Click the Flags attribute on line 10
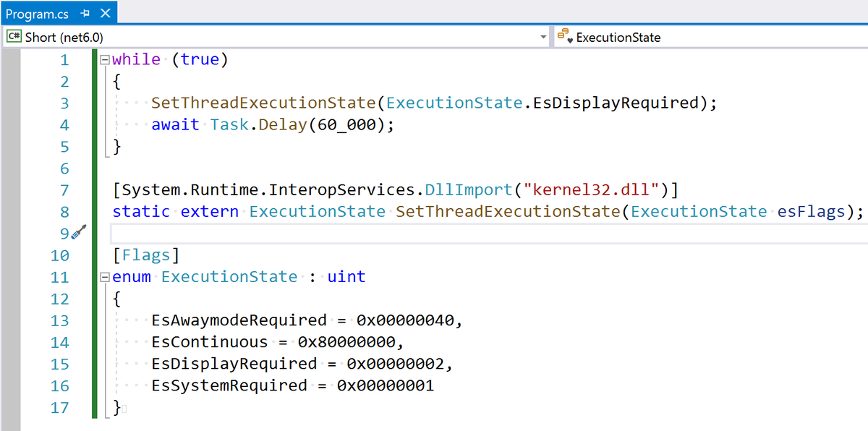This screenshot has width=868, height=431. 146,255
